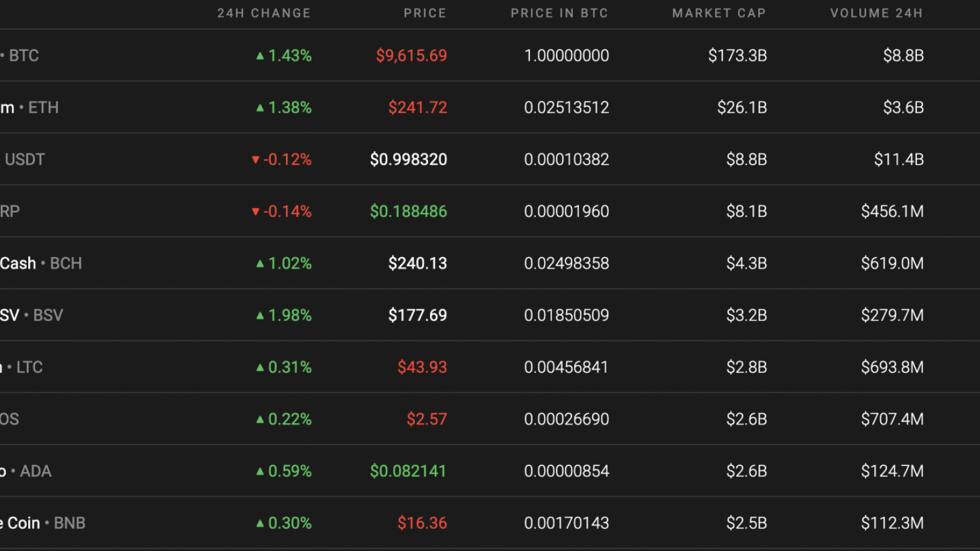The width and height of the screenshot is (980, 551).
Task: Sort by the 24H CHANGE column header
Action: point(264,13)
